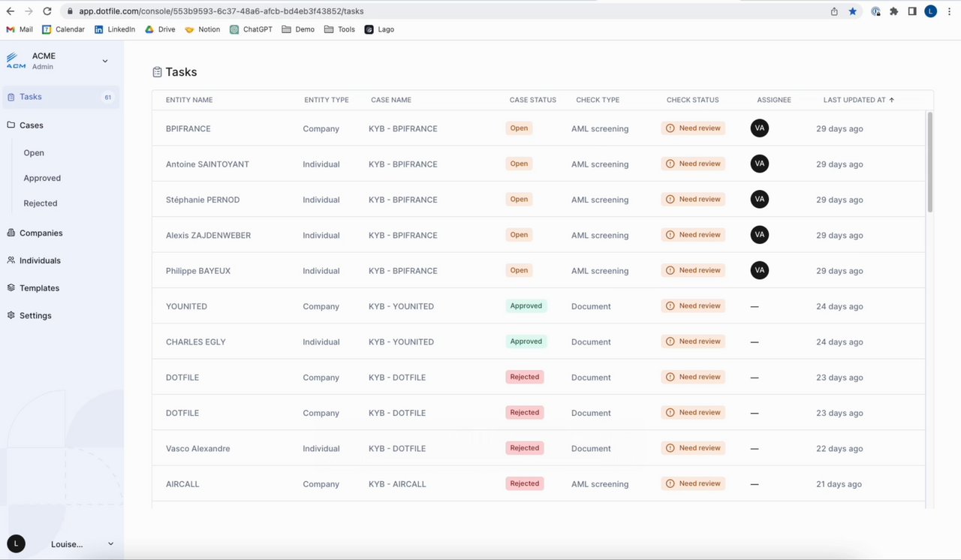
Task: Open the Vasco Alexandre task row
Action: [538, 448]
